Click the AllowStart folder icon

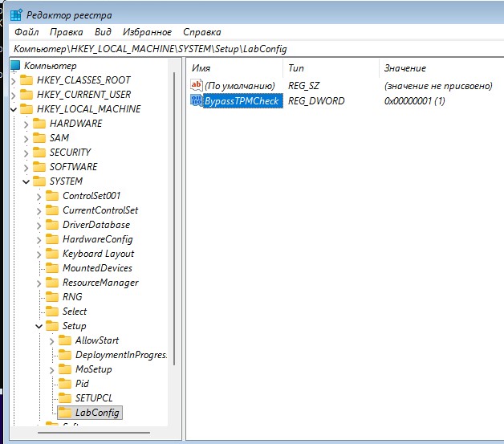[x=65, y=340]
